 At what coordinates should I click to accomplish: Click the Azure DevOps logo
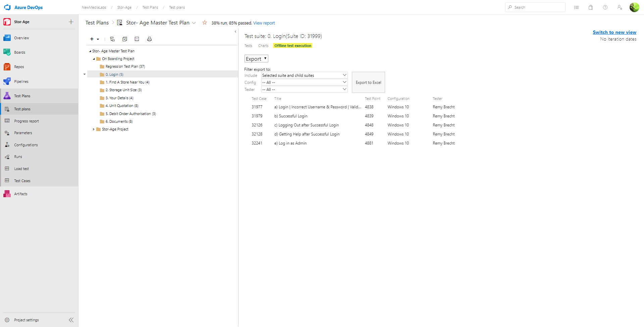[7, 7]
